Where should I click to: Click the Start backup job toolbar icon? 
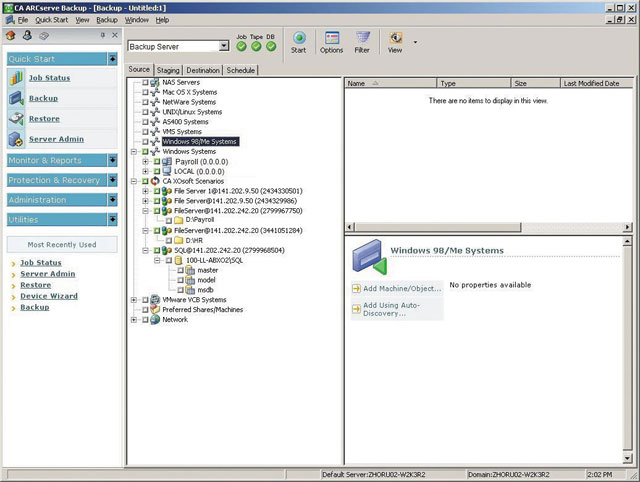click(299, 38)
